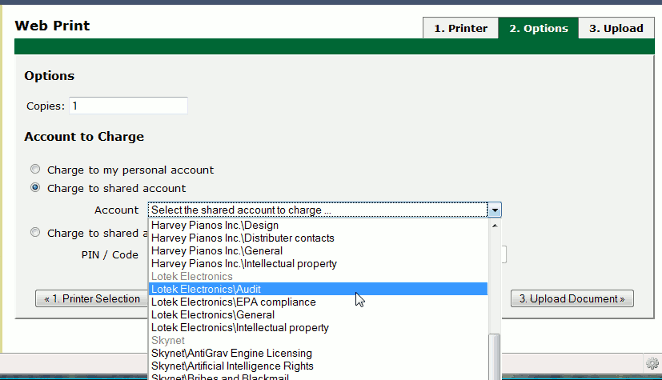Viewport: 662px width, 380px height.
Task: Select Lotek Electronics\General option
Action: tap(318, 315)
